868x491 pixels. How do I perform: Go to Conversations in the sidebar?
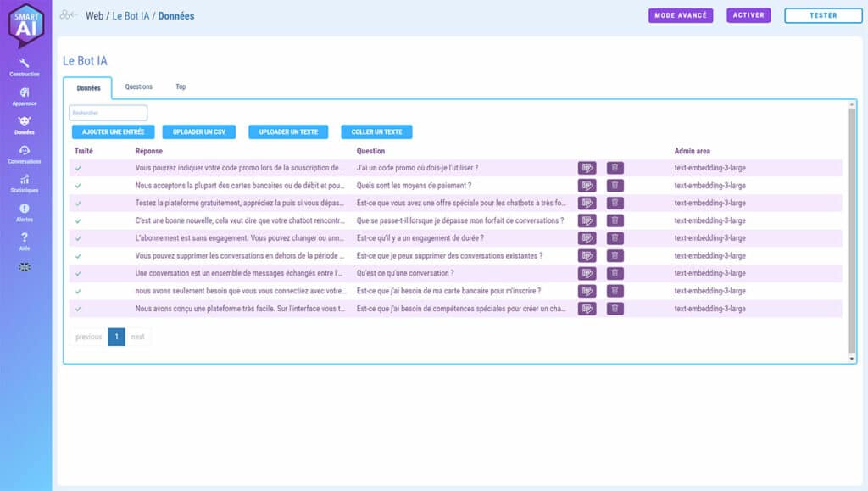tap(25, 153)
